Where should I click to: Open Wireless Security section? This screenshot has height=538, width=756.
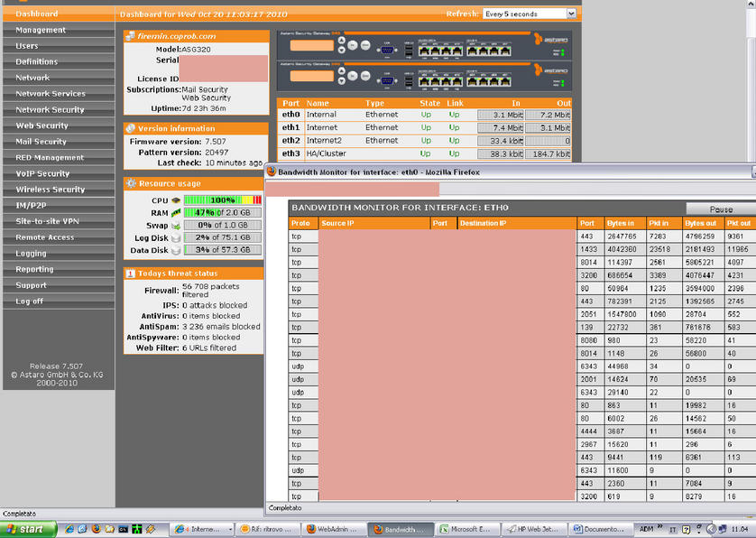(59, 190)
